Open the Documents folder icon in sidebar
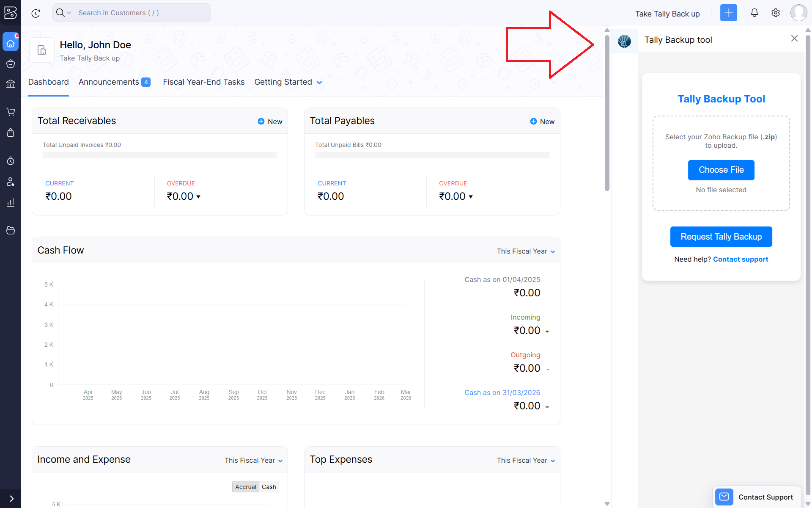 [x=11, y=230]
